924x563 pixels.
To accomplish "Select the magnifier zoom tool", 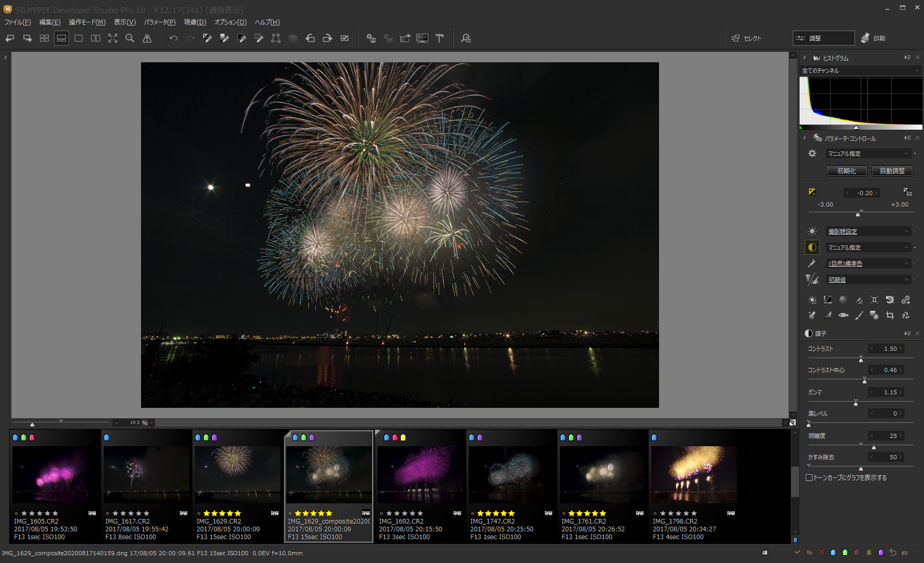I will click(130, 38).
